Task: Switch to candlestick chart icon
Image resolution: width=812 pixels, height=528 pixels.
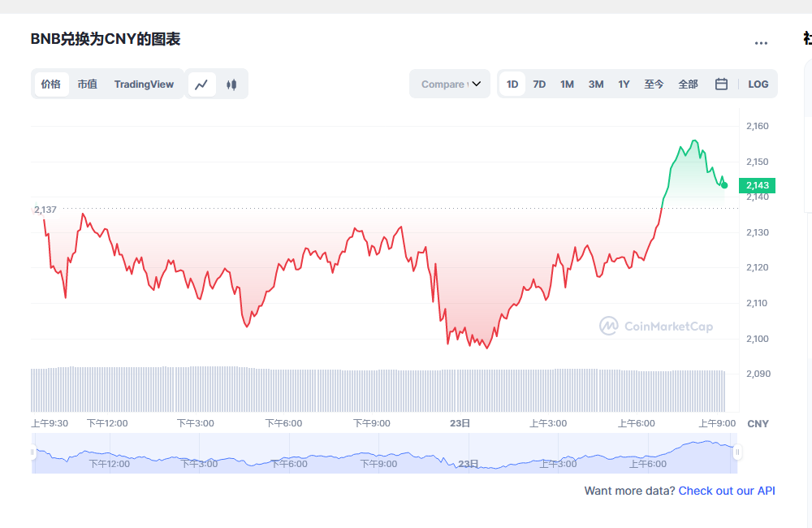Action: (231, 84)
